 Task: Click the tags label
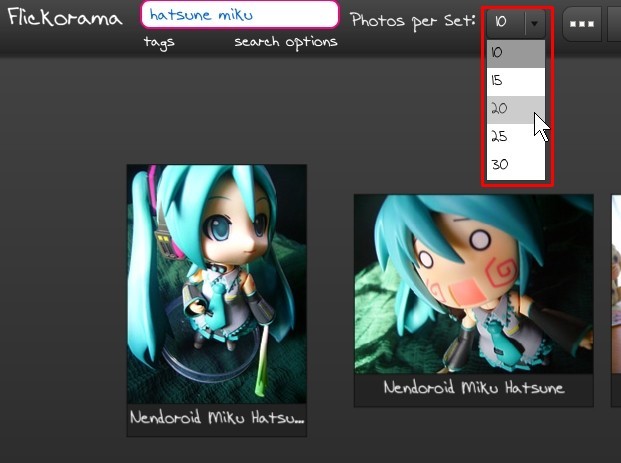159,42
